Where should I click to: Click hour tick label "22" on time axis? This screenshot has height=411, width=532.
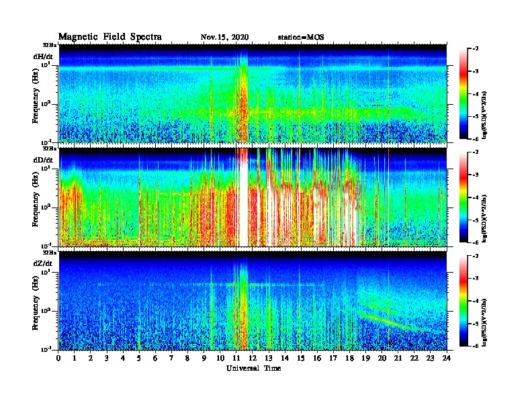click(x=414, y=358)
